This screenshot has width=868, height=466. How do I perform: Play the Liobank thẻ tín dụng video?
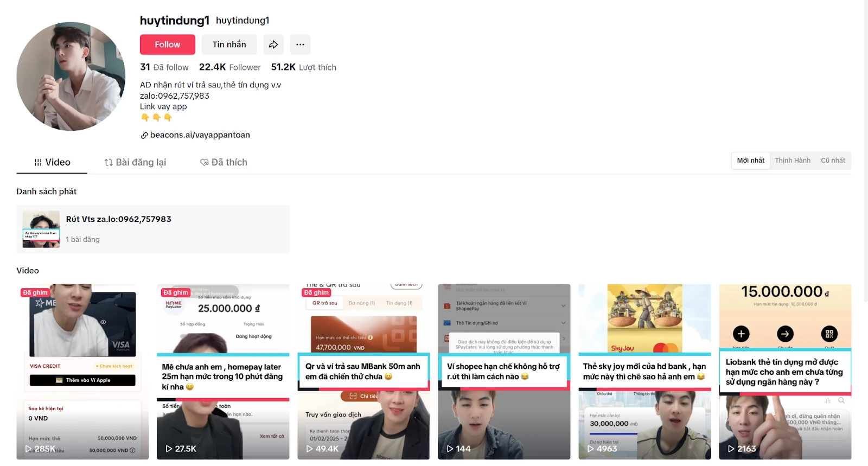pyautogui.click(x=785, y=372)
